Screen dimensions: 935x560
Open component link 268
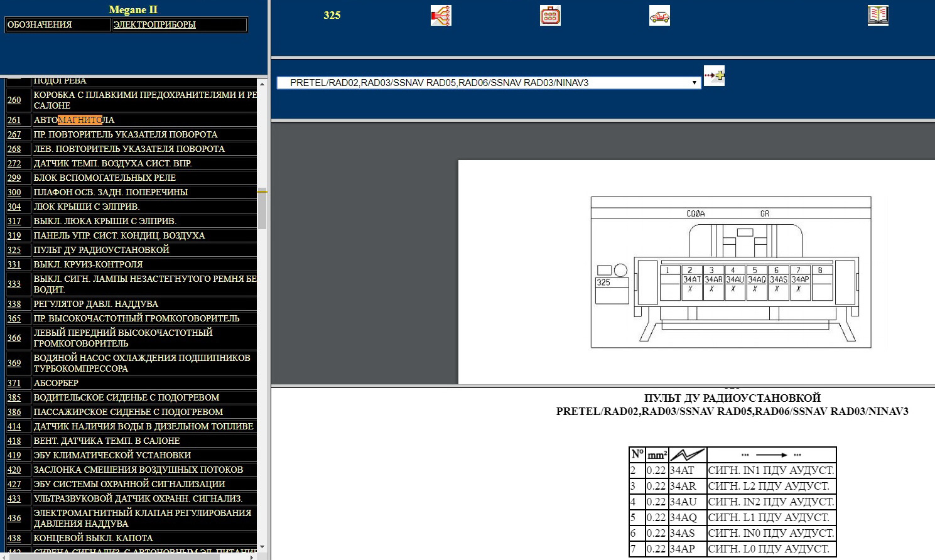[14, 149]
